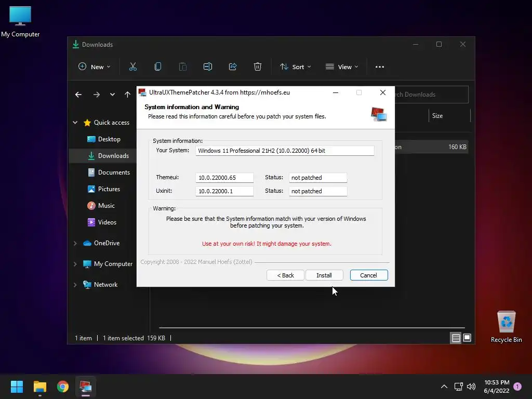This screenshot has height=399, width=532.
Task: Show hidden tray icons chevron
Action: click(x=444, y=387)
